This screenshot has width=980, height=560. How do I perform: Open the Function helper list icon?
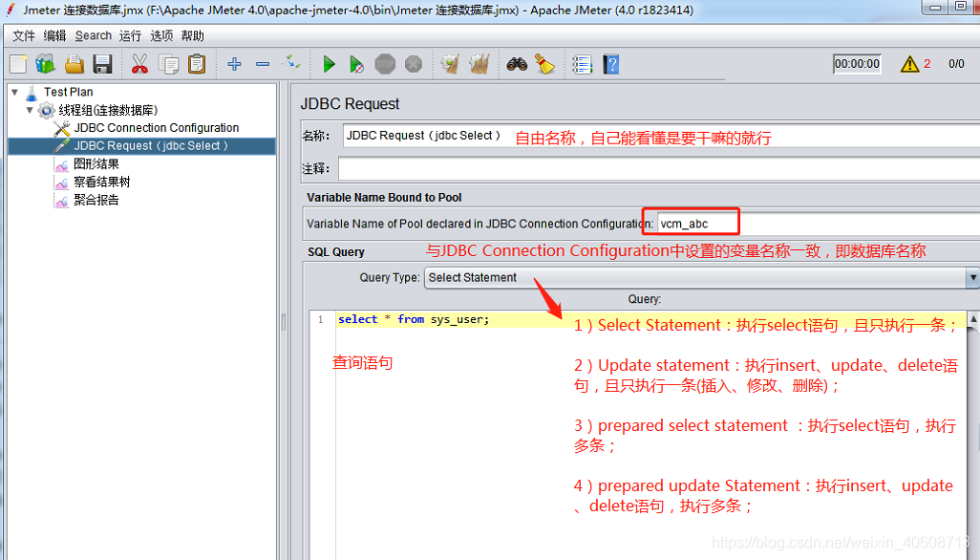click(582, 64)
